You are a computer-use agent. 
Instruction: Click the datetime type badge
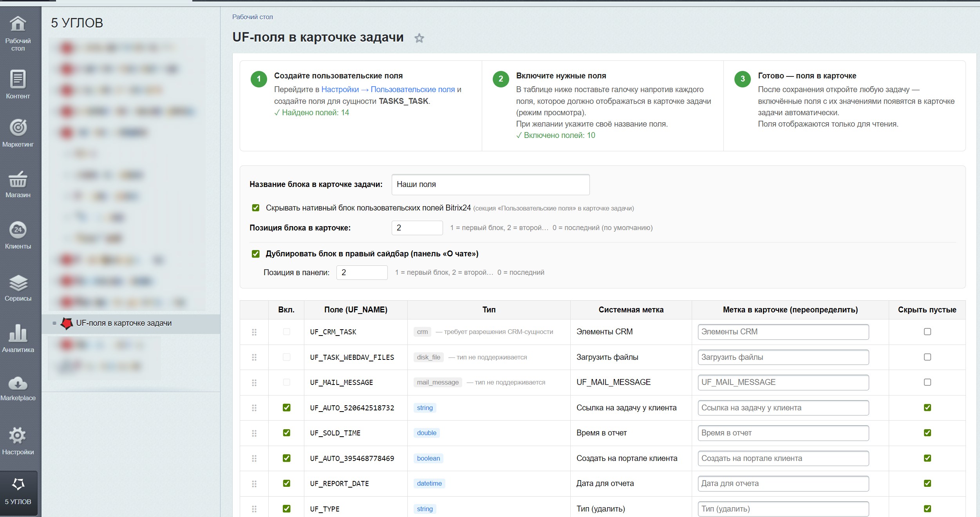(429, 484)
